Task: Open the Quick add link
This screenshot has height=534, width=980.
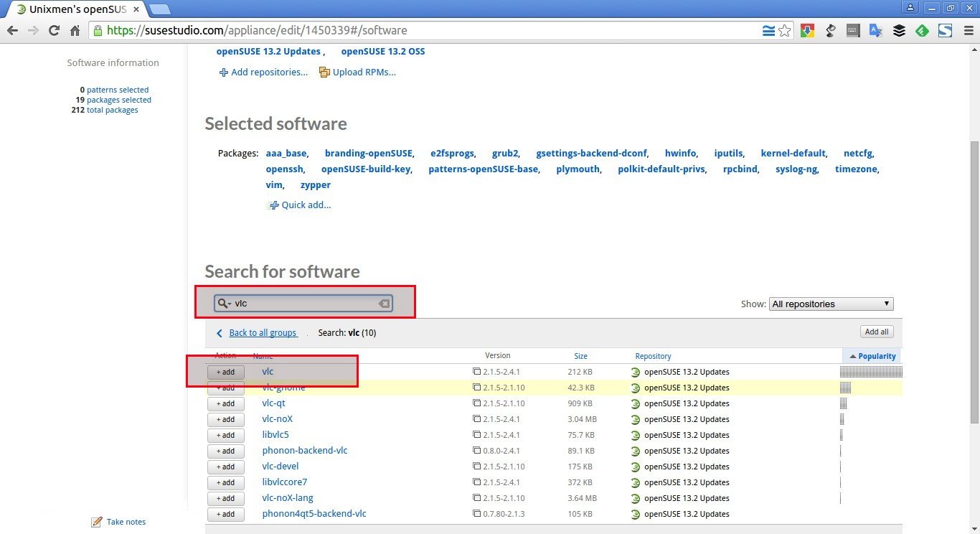Action: (x=299, y=205)
